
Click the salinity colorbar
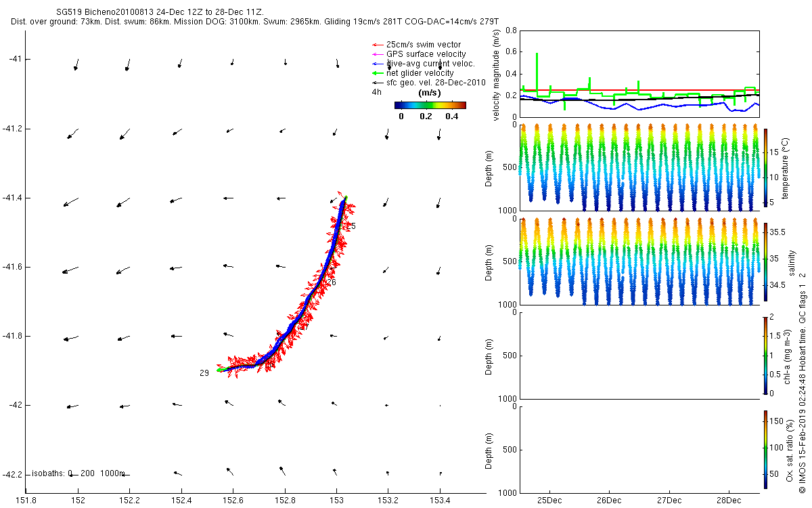(766, 261)
